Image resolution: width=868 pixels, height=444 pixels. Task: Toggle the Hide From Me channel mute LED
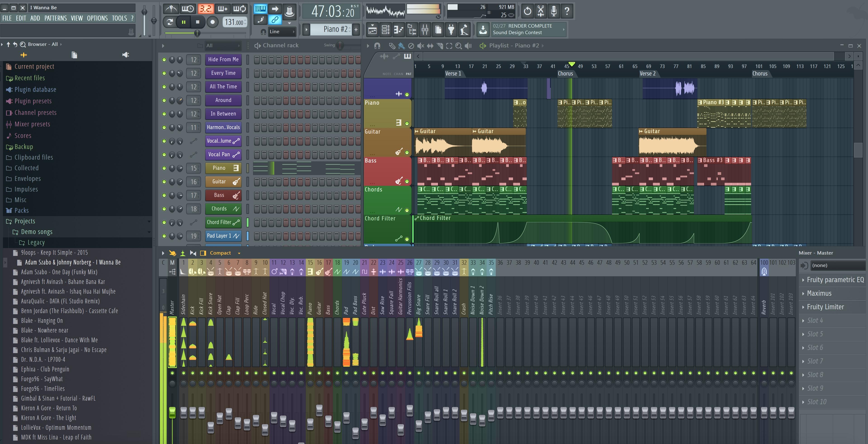pyautogui.click(x=164, y=60)
